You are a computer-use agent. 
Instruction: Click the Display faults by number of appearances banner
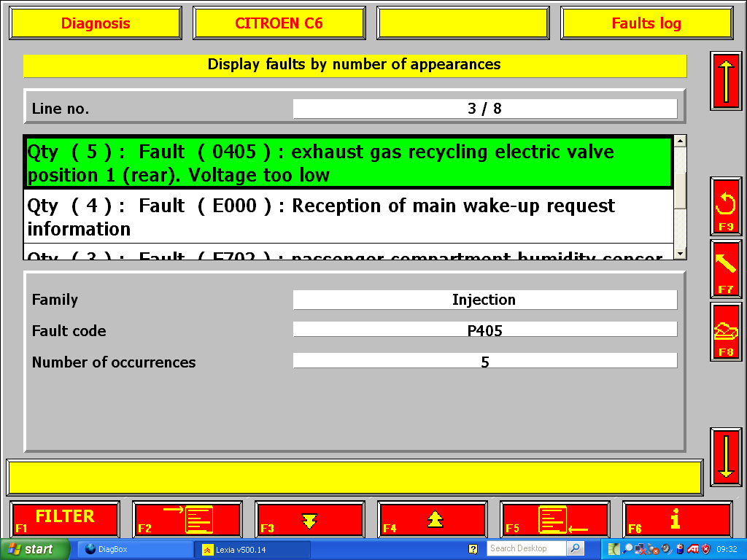355,65
